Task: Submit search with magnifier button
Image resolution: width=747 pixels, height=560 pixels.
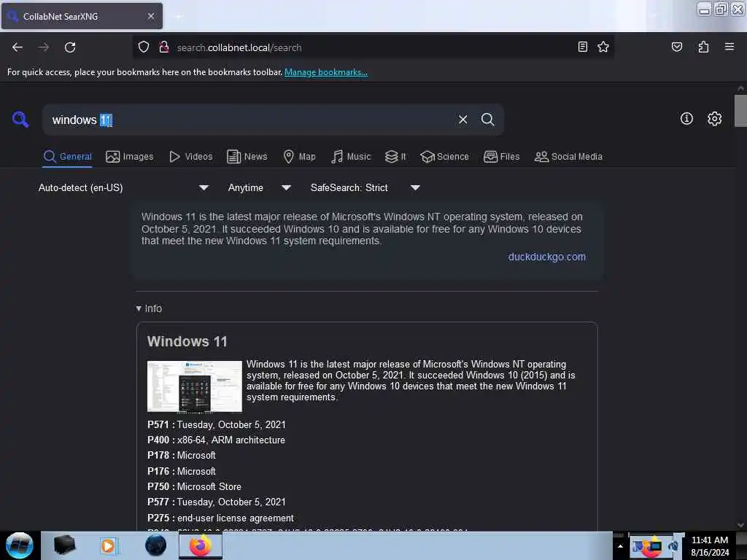Action: [x=488, y=120]
